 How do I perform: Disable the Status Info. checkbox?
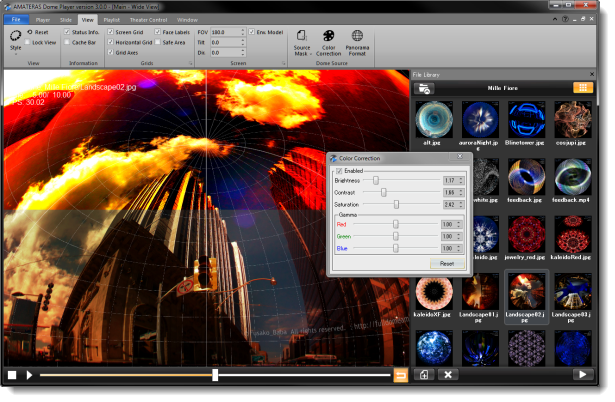[67, 32]
